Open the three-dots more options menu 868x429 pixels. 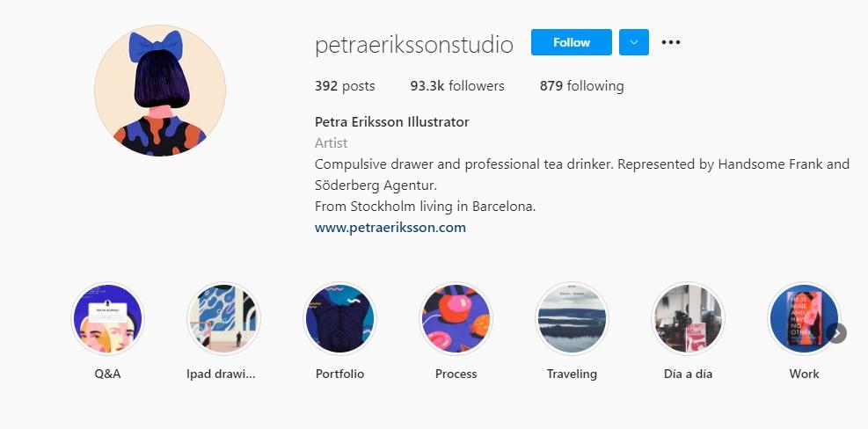[671, 42]
